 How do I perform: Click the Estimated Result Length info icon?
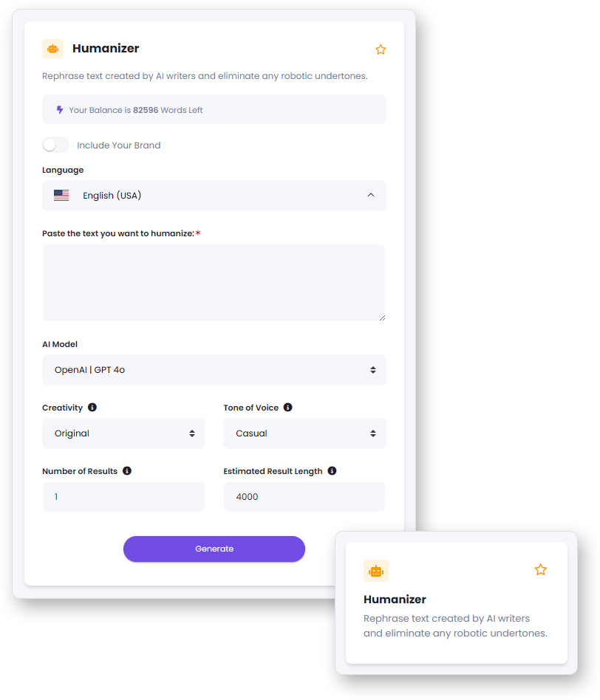(332, 471)
